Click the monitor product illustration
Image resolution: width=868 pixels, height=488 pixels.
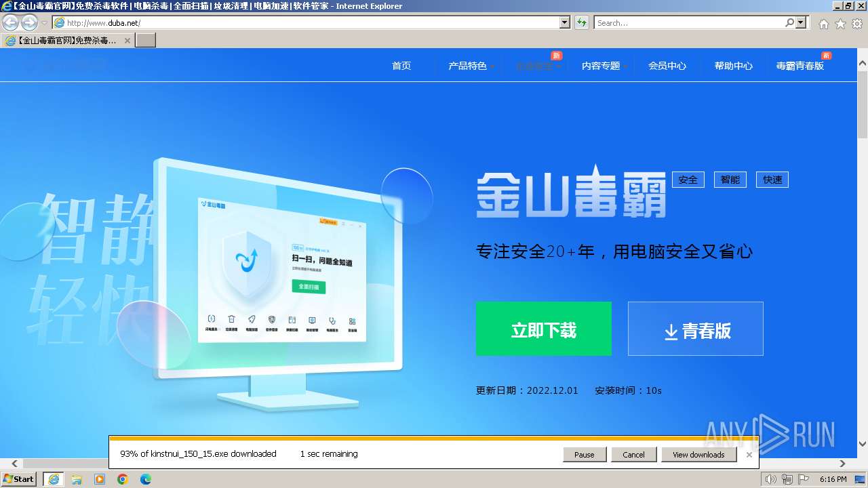coord(277,285)
